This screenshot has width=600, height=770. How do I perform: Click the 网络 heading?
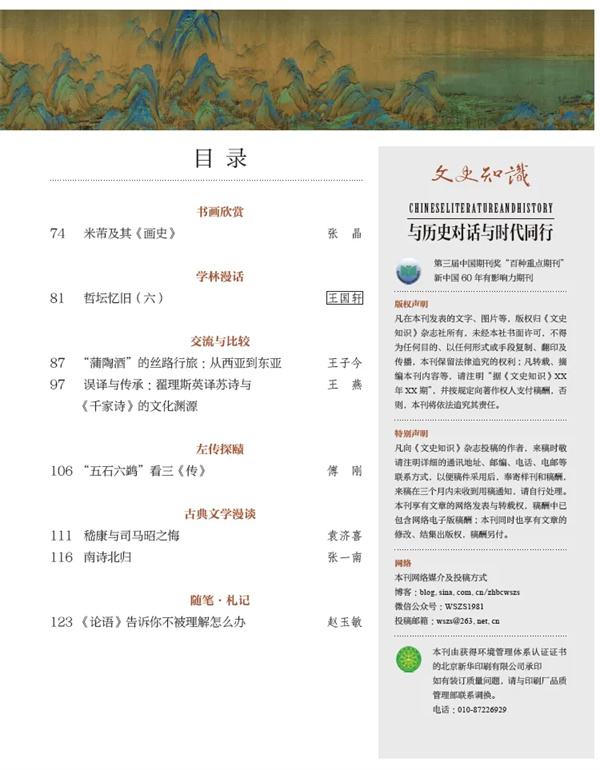click(403, 563)
